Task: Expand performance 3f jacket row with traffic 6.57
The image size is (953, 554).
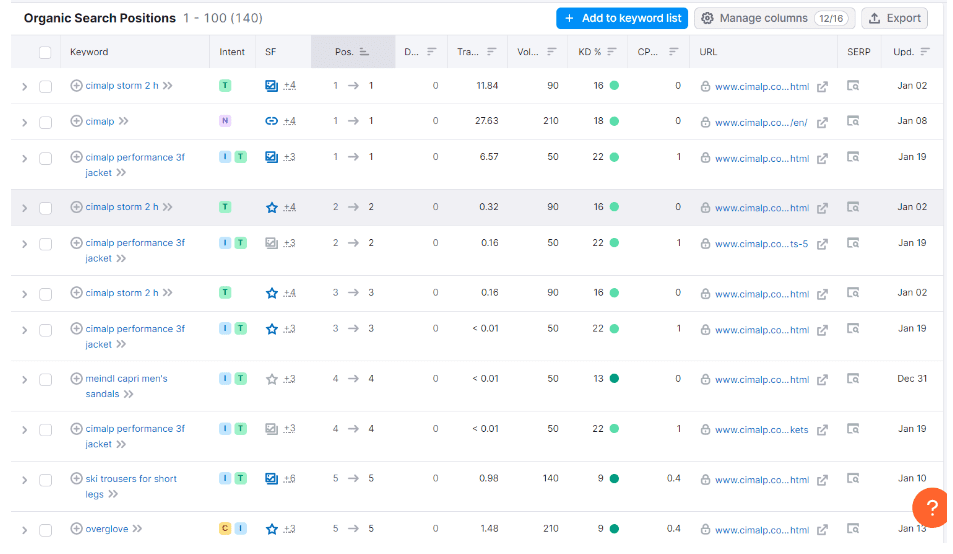Action: [x=24, y=159]
